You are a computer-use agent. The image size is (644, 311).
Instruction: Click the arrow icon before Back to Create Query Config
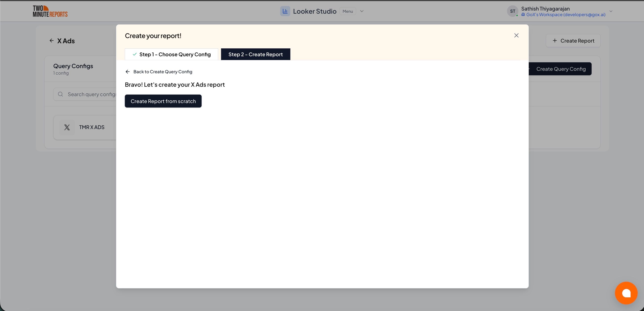(127, 71)
